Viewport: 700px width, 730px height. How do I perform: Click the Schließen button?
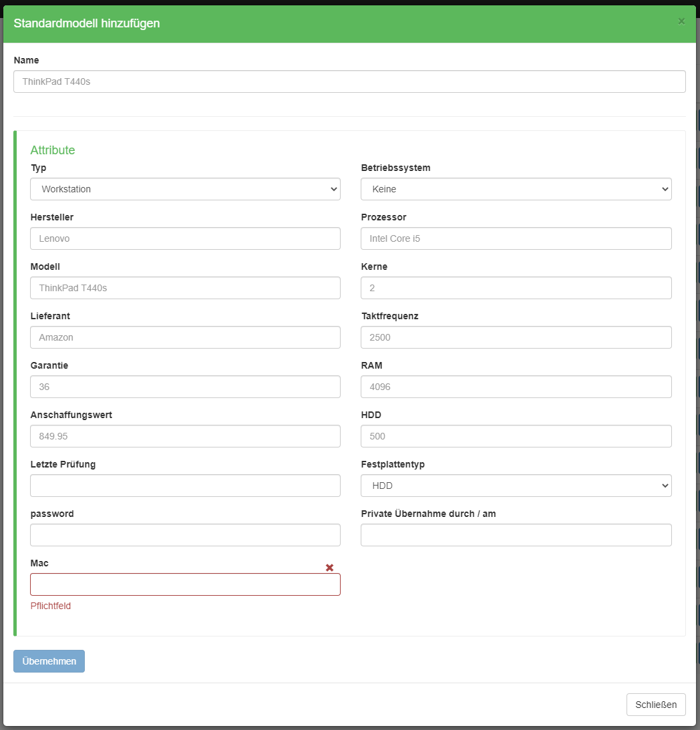tap(655, 705)
